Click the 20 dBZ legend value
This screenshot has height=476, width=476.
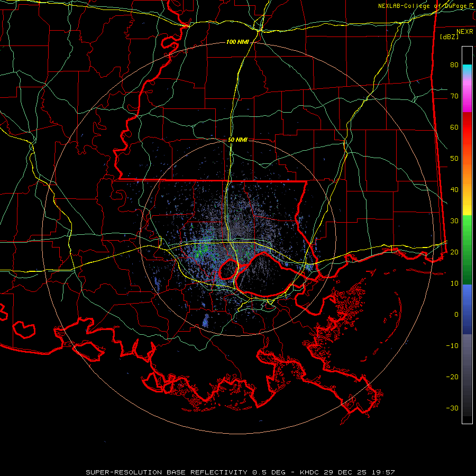tap(454, 252)
